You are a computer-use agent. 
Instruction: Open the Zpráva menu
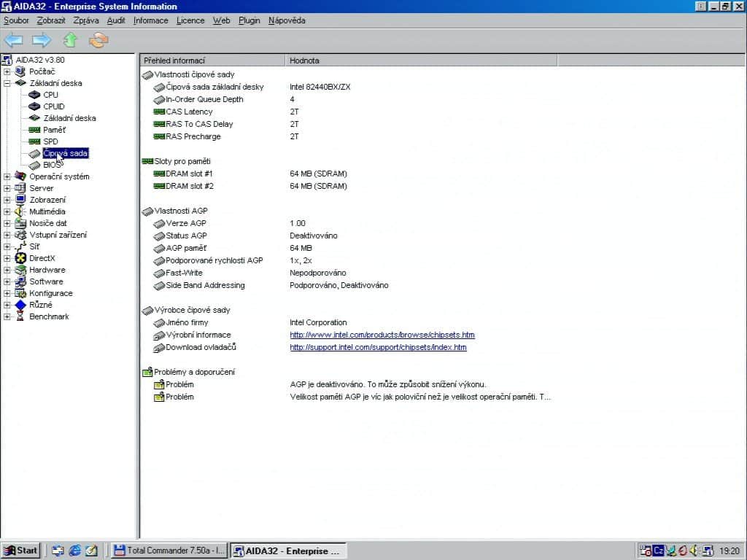[86, 20]
